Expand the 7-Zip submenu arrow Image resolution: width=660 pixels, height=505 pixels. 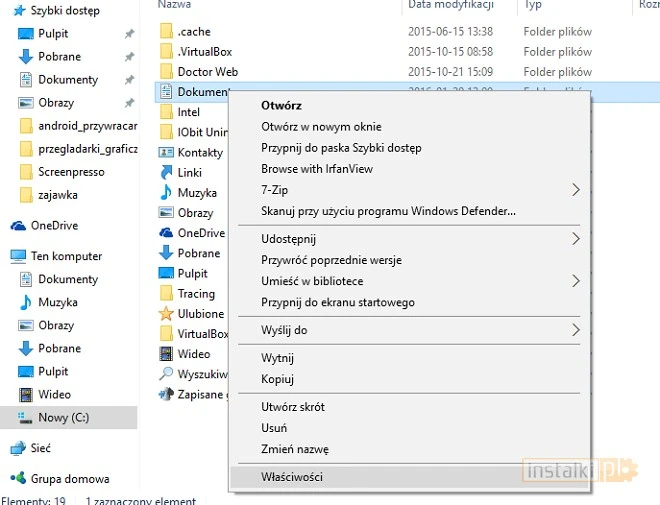[x=575, y=189]
